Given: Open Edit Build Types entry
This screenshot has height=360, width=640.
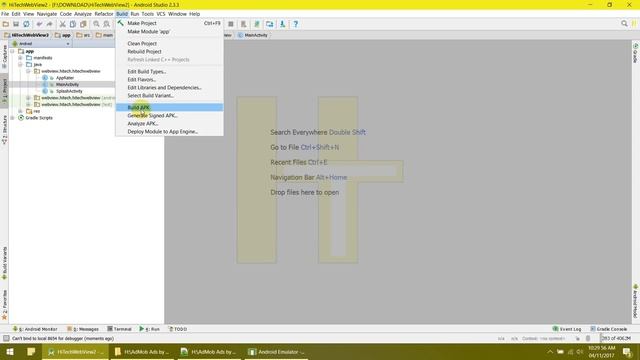Looking at the screenshot, I should (169, 71).
